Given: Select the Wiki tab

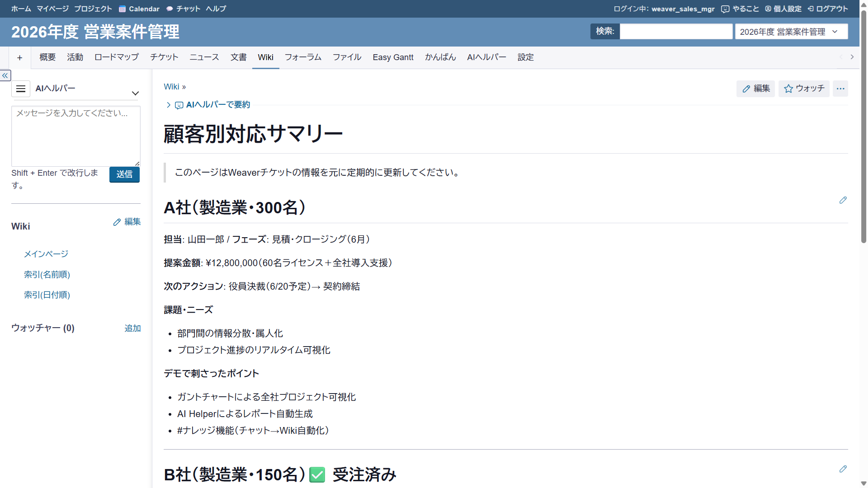Looking at the screenshot, I should click(x=266, y=57).
